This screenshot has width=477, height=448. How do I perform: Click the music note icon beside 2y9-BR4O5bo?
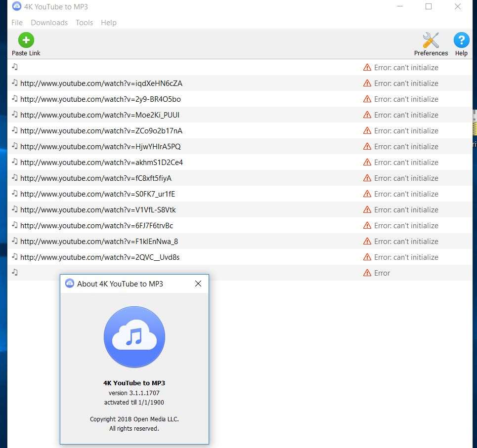[x=15, y=99]
